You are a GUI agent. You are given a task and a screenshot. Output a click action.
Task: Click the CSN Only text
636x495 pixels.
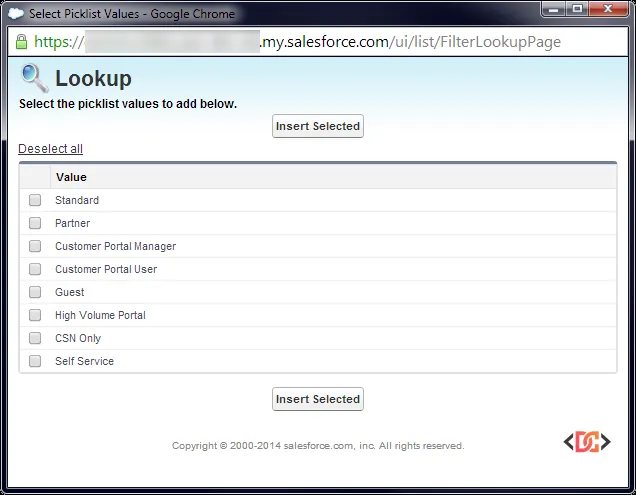point(78,338)
